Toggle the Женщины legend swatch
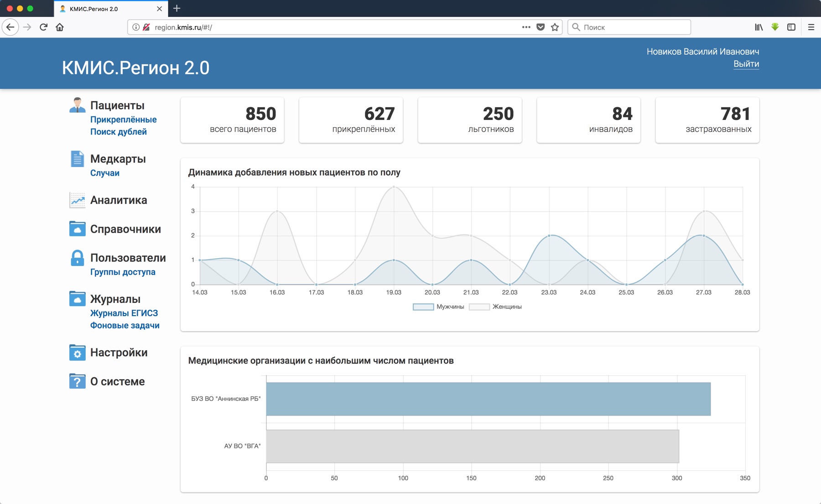The width and height of the screenshot is (821, 504). pos(479,307)
